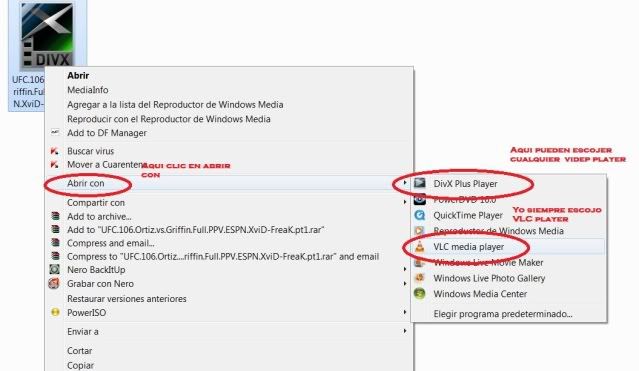Choose Elegir programa predeterminado...
The width and height of the screenshot is (639, 371).
tap(503, 314)
